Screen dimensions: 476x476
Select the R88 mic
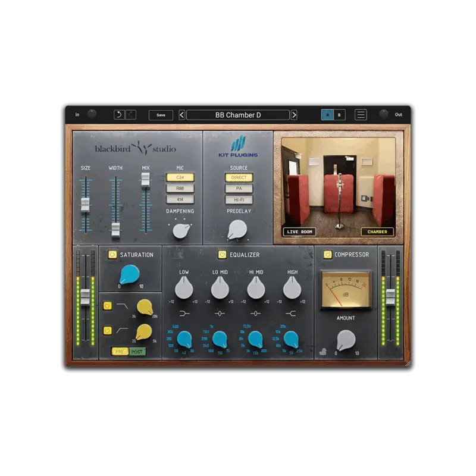click(x=180, y=188)
